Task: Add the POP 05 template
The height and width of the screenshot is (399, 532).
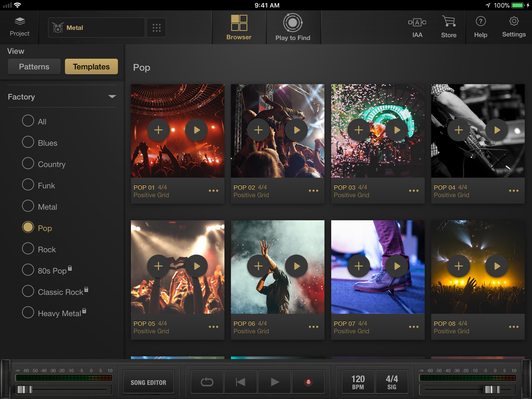Action: [x=158, y=266]
